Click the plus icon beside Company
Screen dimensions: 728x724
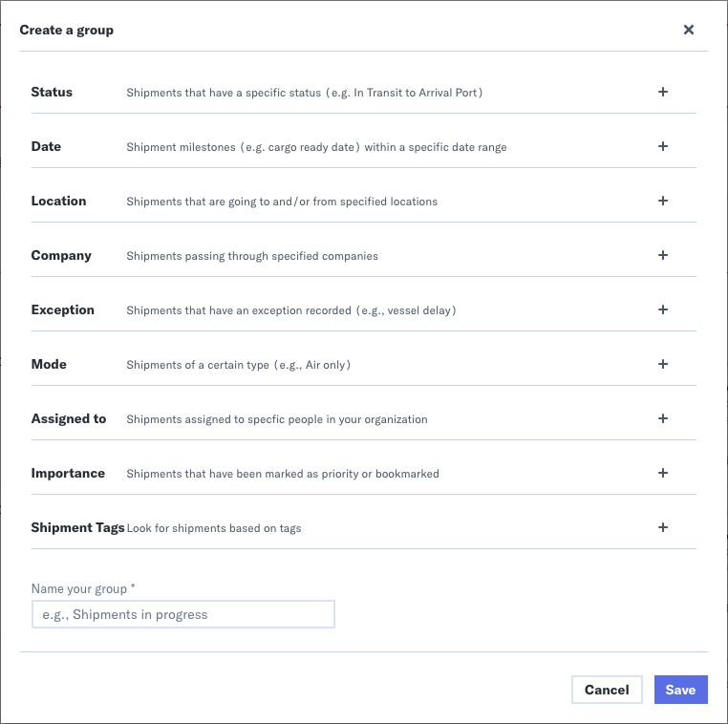point(663,256)
